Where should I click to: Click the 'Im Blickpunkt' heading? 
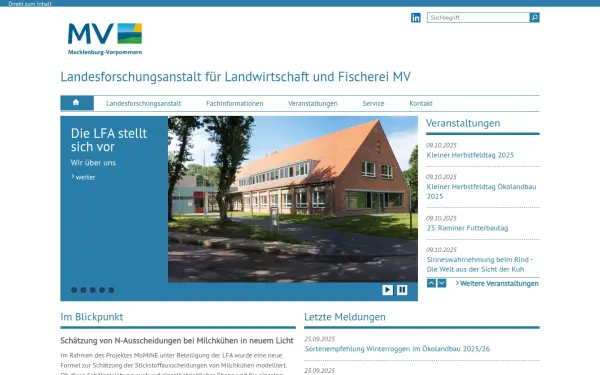(92, 317)
